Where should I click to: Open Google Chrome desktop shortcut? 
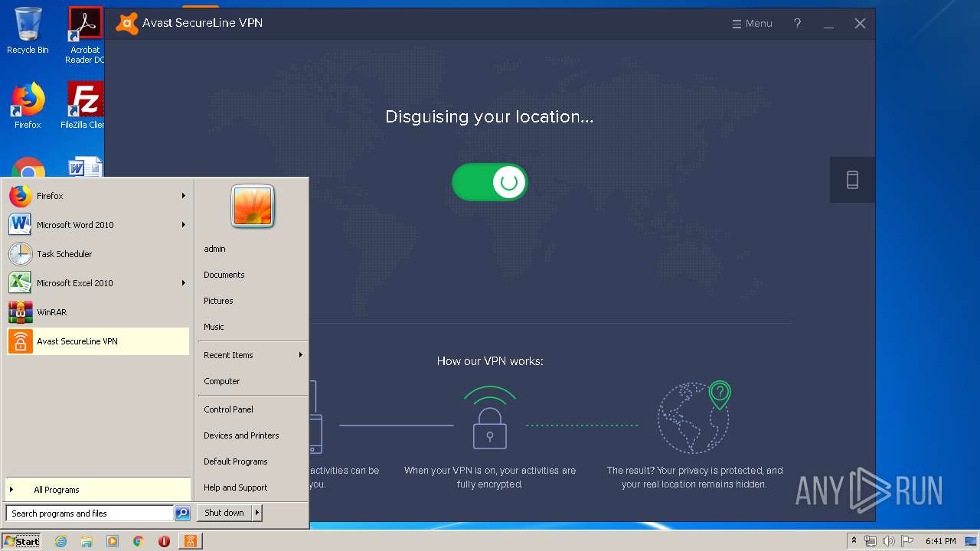pyautogui.click(x=28, y=168)
